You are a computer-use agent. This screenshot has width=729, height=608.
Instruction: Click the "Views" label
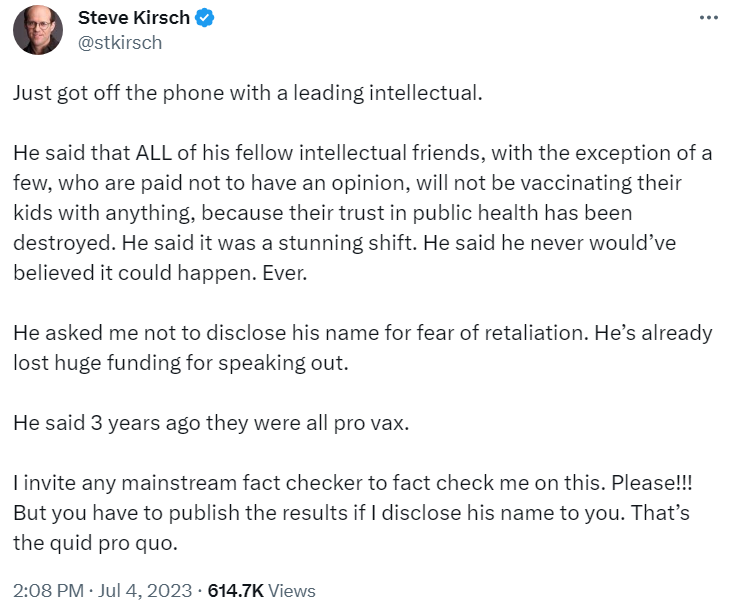(292, 590)
